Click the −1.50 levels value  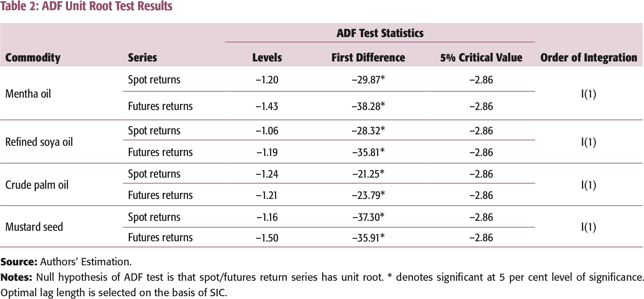click(267, 238)
